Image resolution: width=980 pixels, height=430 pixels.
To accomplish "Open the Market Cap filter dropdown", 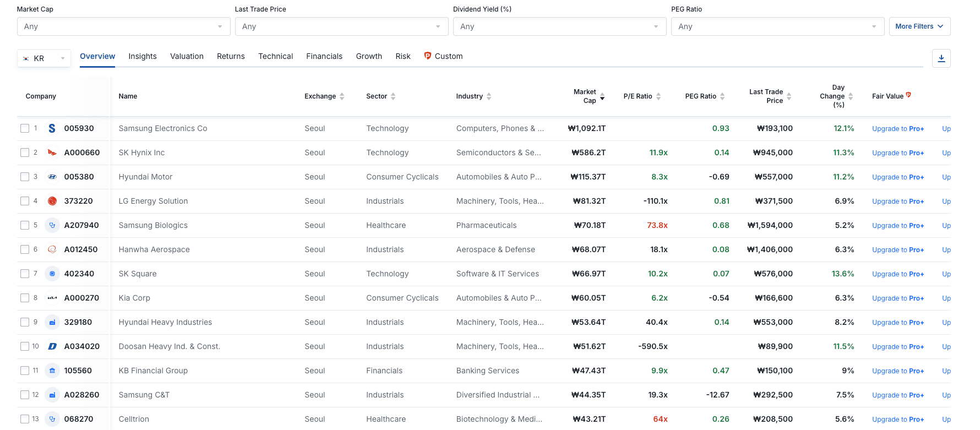I will (123, 26).
